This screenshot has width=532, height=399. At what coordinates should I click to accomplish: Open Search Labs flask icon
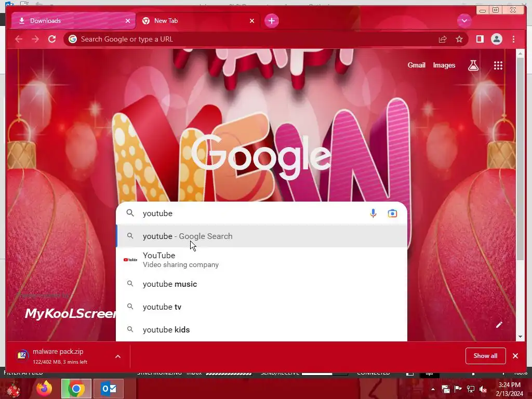473,65
